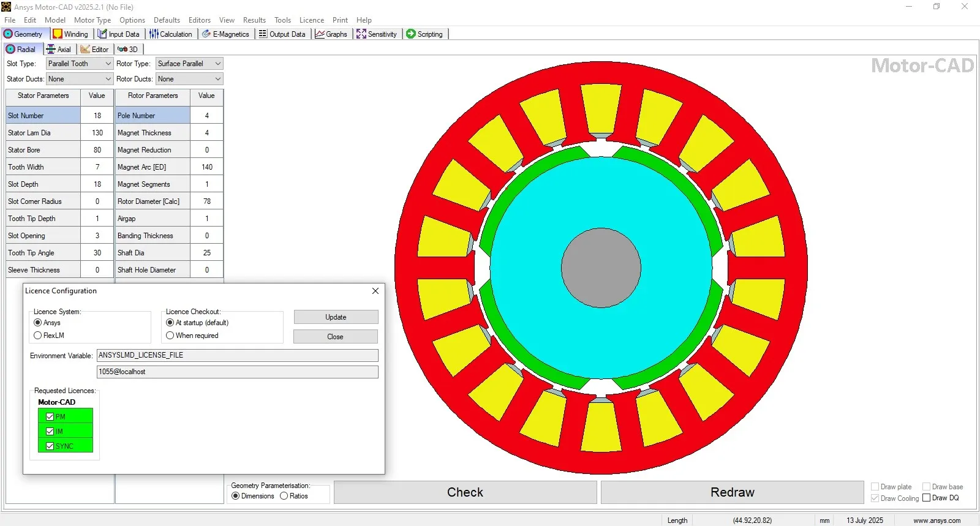
Task: Open the Stator Ducts dropdown
Action: tap(80, 79)
